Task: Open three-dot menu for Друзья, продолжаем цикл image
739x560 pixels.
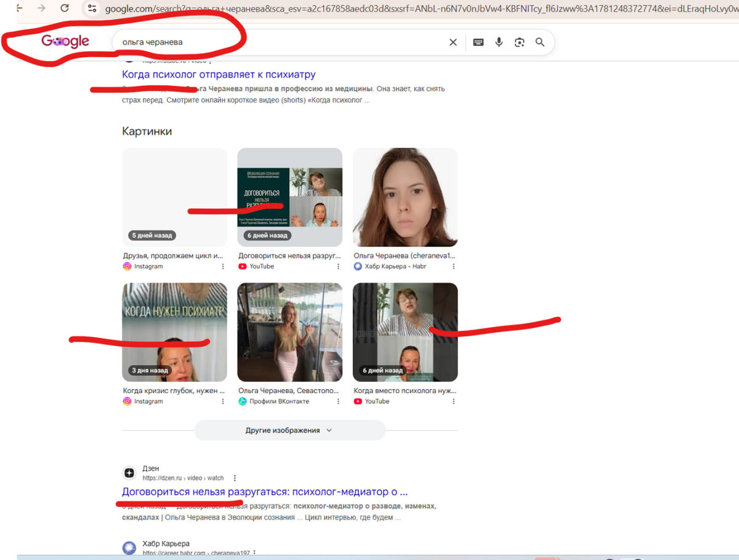Action: point(223,266)
